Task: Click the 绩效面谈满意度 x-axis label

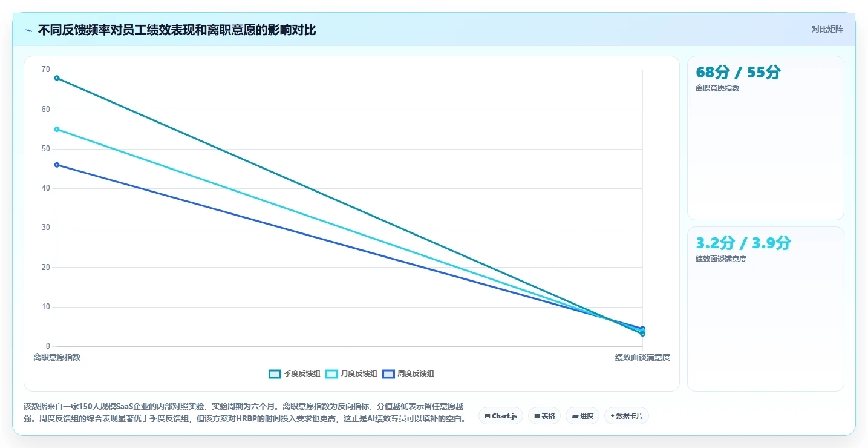Action: coord(642,357)
